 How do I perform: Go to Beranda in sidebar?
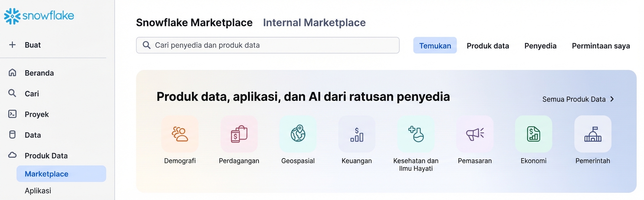39,73
